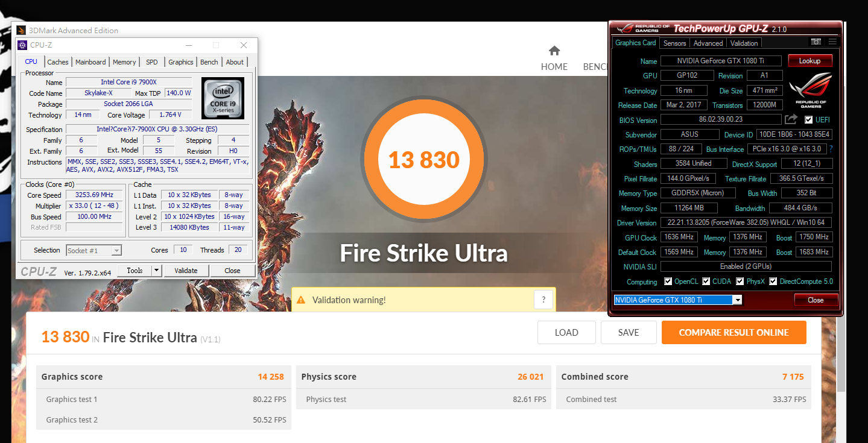The width and height of the screenshot is (868, 443).
Task: Click the CPU-Z Close button
Action: (232, 271)
